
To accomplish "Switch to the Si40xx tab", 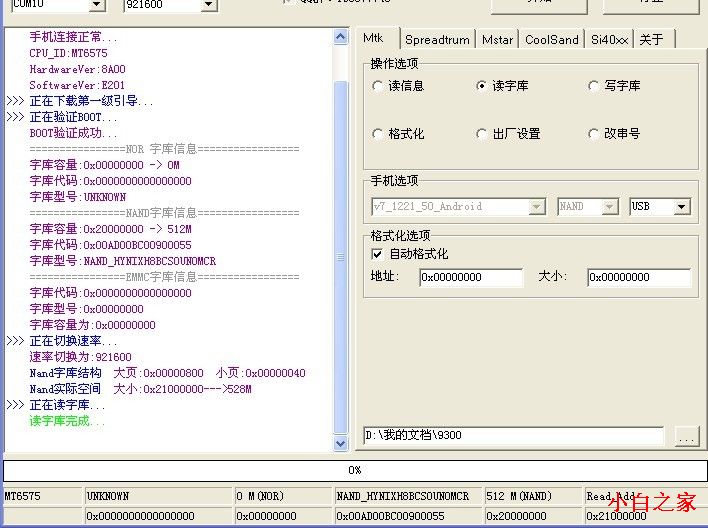I will pyautogui.click(x=610, y=40).
